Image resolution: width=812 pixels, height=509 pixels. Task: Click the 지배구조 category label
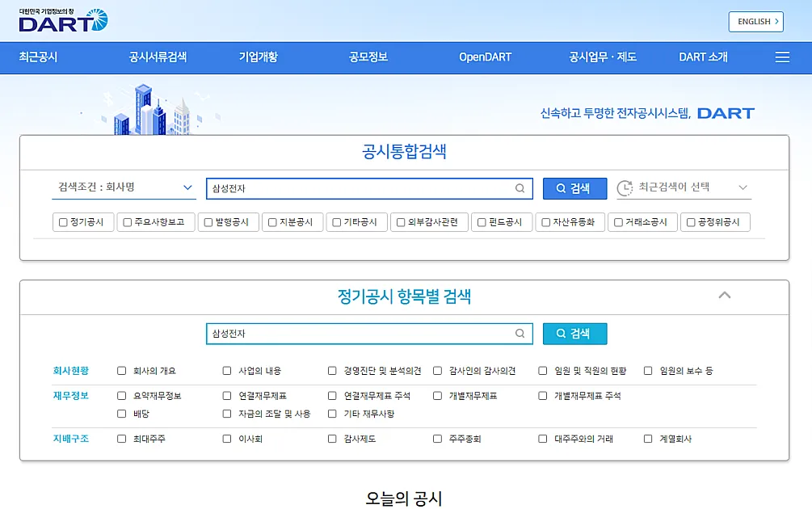pyautogui.click(x=71, y=439)
